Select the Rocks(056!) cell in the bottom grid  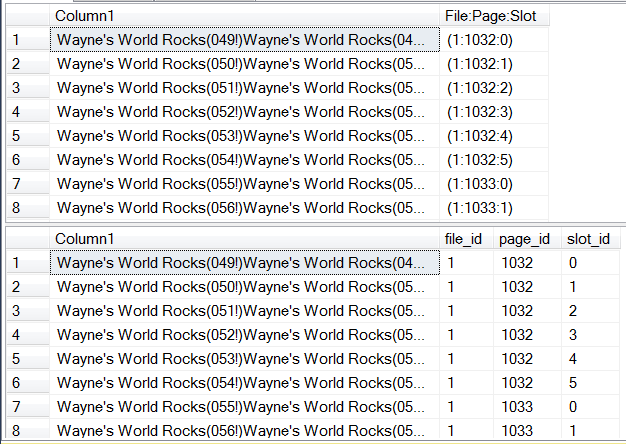pyautogui.click(x=244, y=430)
